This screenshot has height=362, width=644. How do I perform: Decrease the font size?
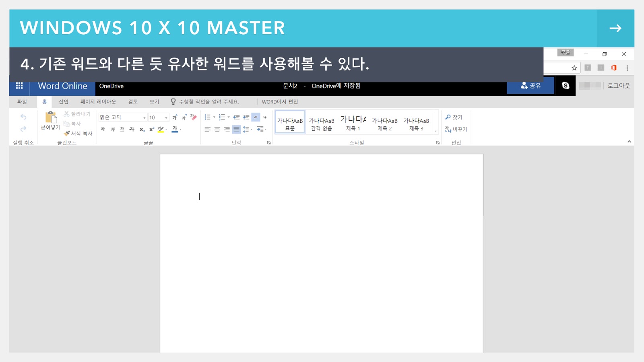click(184, 117)
